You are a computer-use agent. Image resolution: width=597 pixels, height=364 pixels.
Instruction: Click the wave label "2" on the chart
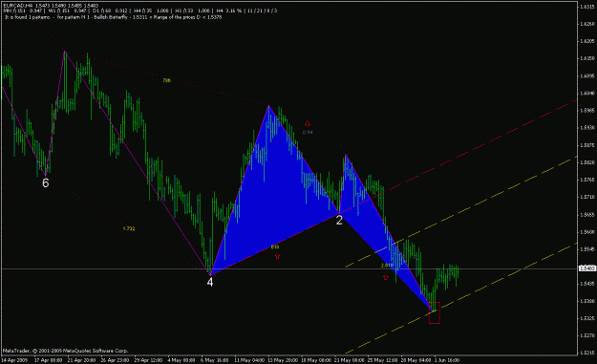[339, 220]
